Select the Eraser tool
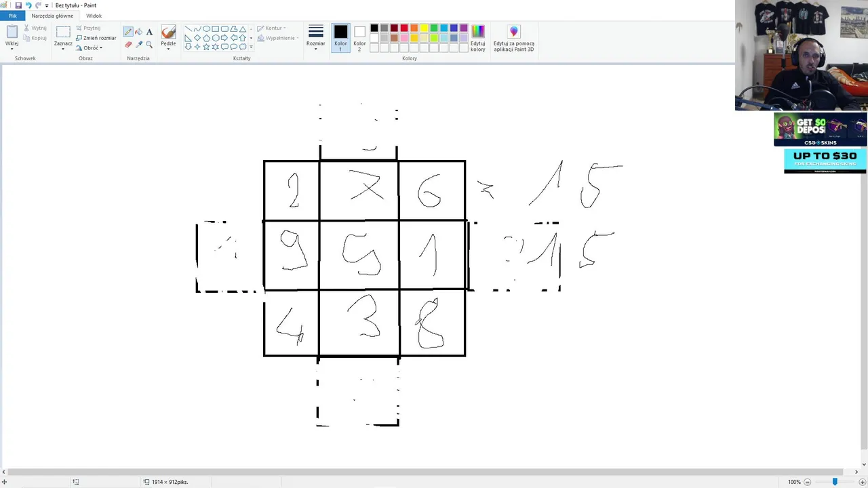The width and height of the screenshot is (868, 488). pos(128,45)
